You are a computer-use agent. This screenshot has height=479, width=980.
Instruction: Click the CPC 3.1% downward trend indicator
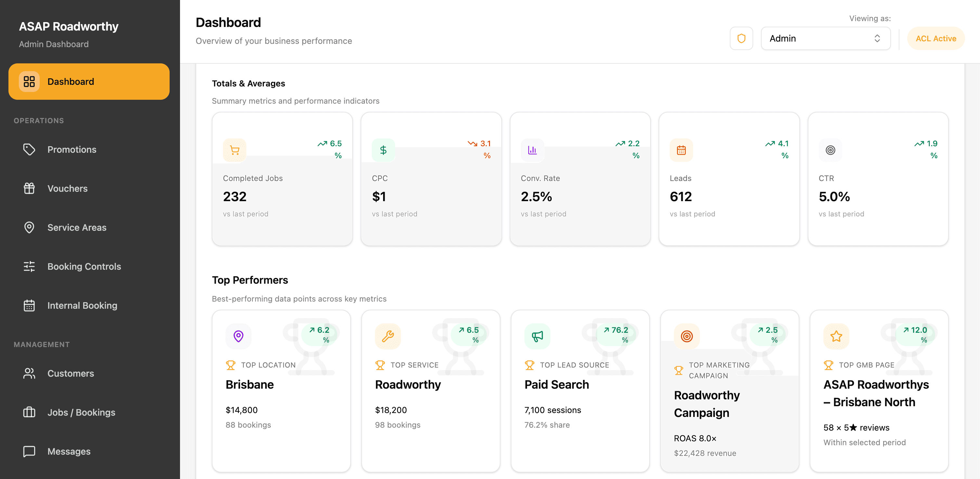(x=479, y=149)
